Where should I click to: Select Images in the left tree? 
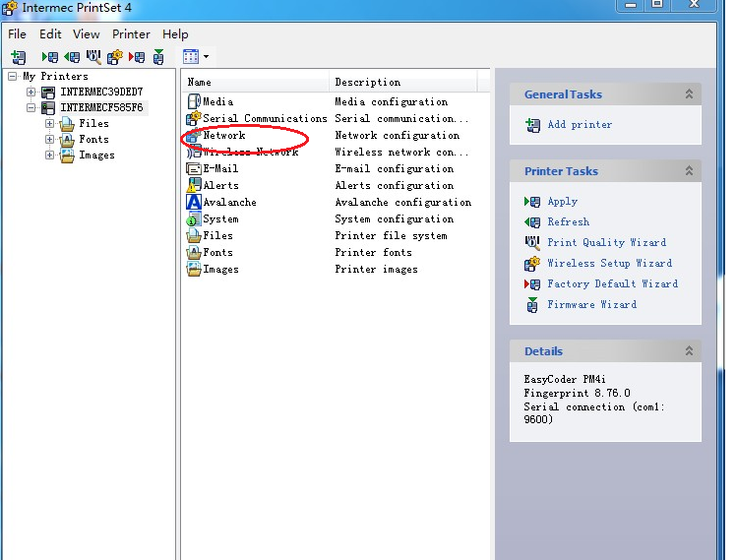(96, 155)
